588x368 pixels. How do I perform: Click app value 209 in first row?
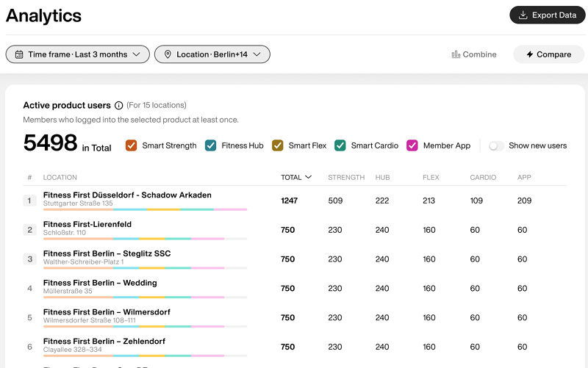pos(524,201)
